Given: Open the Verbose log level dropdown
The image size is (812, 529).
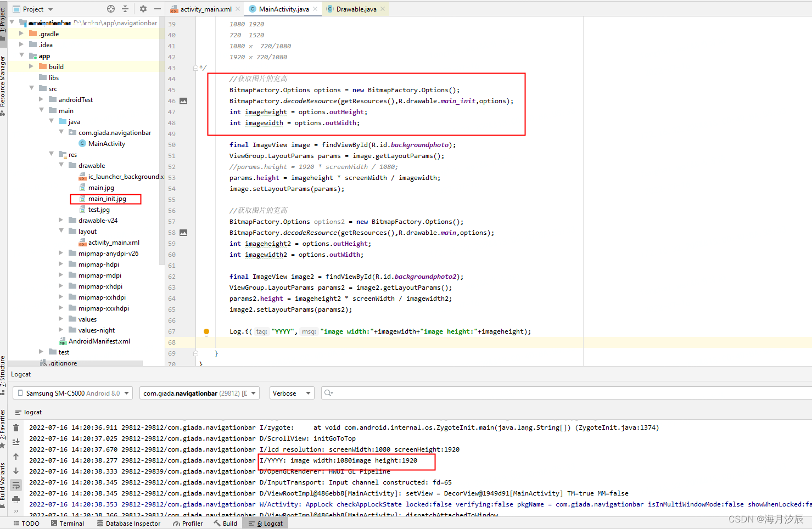Looking at the screenshot, I should point(292,393).
